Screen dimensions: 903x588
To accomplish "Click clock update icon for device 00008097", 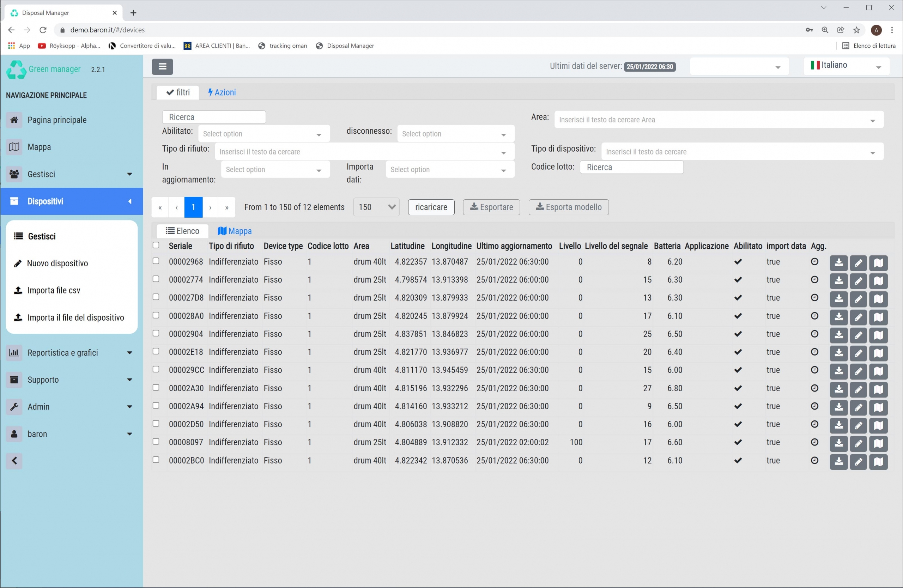I will coord(814,442).
